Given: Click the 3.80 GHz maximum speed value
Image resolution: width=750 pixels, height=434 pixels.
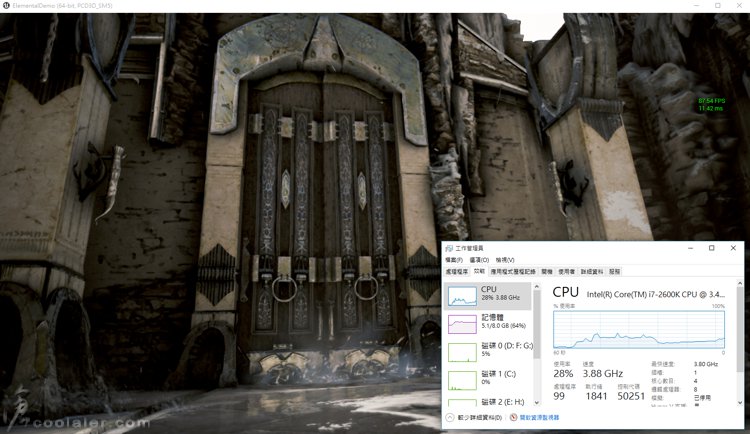Looking at the screenshot, I should pos(706,364).
